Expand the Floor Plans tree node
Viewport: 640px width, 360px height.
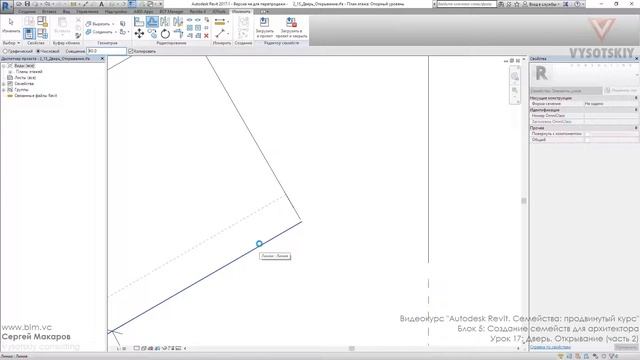[10, 72]
